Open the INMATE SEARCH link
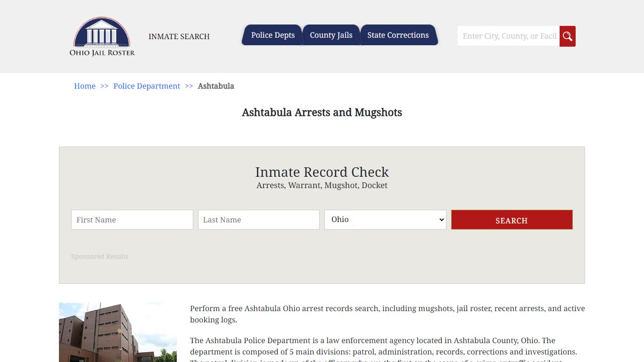The height and width of the screenshot is (362, 644). 179,36
